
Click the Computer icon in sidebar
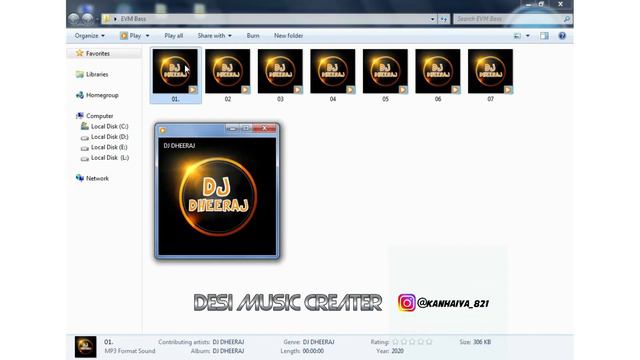(x=80, y=116)
